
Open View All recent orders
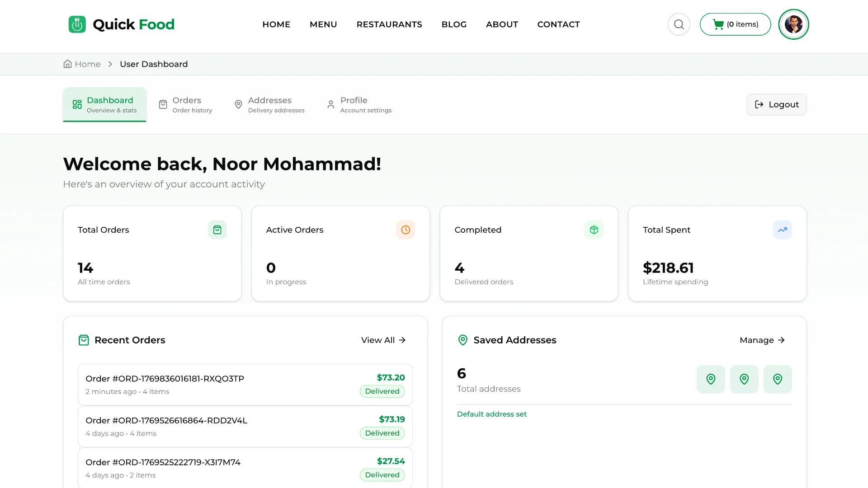click(x=383, y=340)
